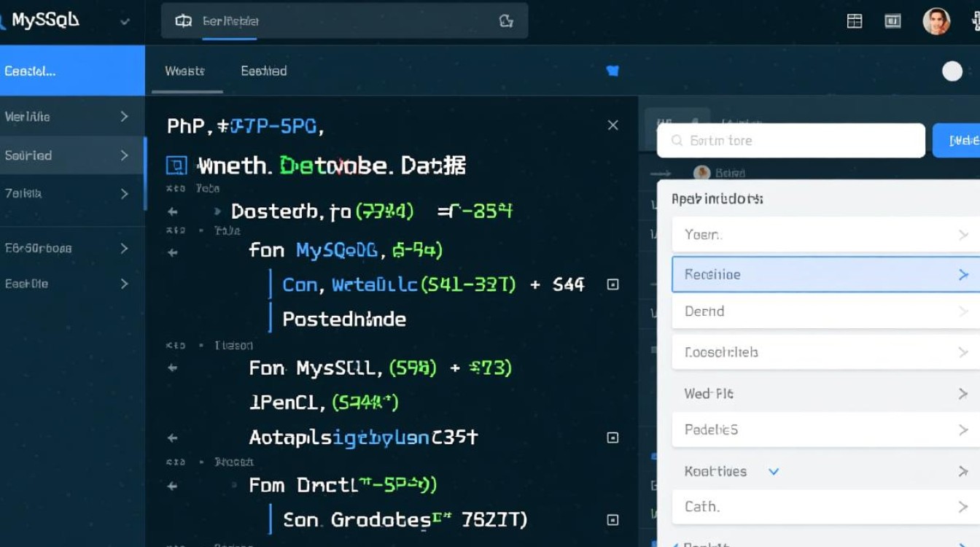
Task: Click the magnifier icon in search field
Action: [677, 141]
